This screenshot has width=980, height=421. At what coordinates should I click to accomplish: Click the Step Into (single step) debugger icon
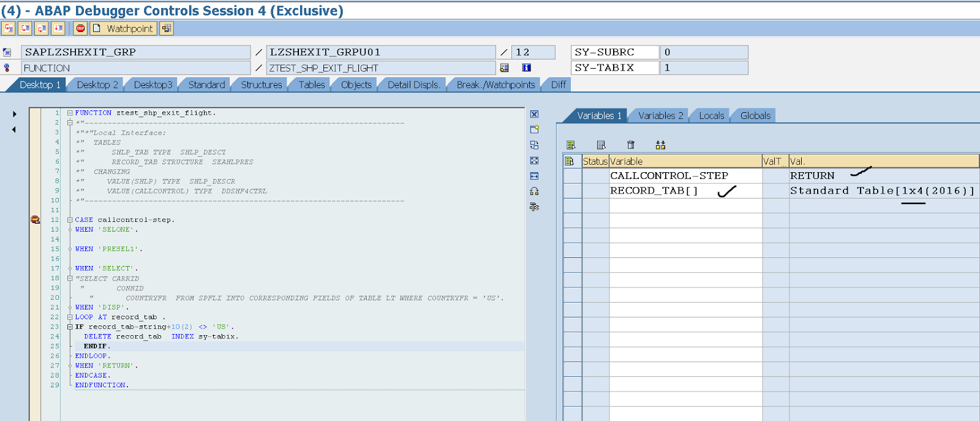pos(9,28)
